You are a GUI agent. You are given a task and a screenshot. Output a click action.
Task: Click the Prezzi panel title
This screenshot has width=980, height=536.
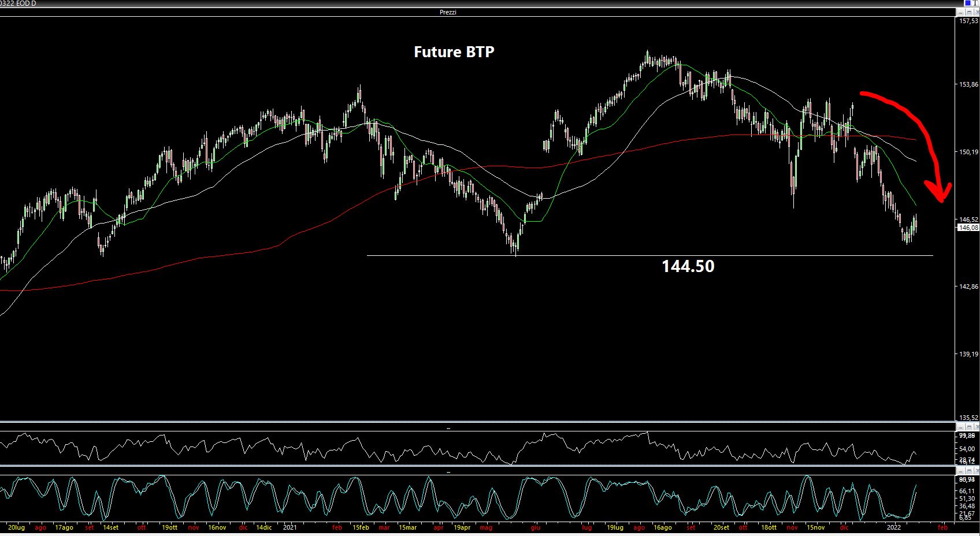[448, 12]
